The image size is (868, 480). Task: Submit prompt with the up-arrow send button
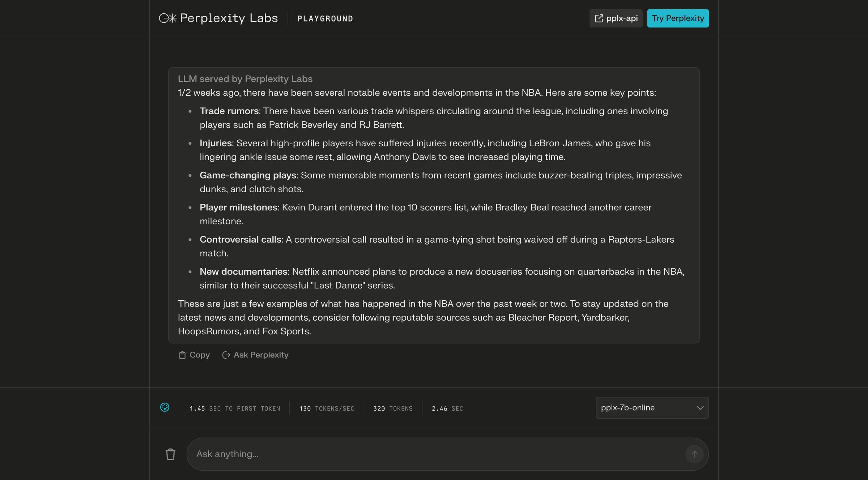coord(694,454)
